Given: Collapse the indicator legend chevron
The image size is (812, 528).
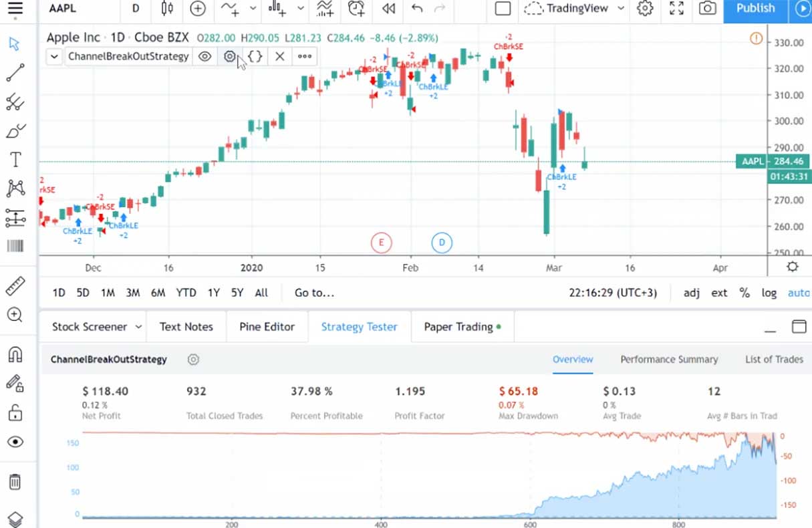Looking at the screenshot, I should click(x=54, y=57).
